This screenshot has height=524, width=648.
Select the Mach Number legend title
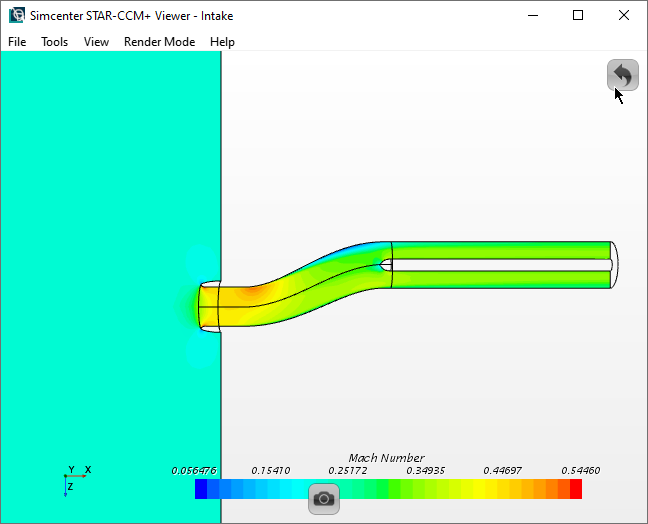click(x=386, y=458)
